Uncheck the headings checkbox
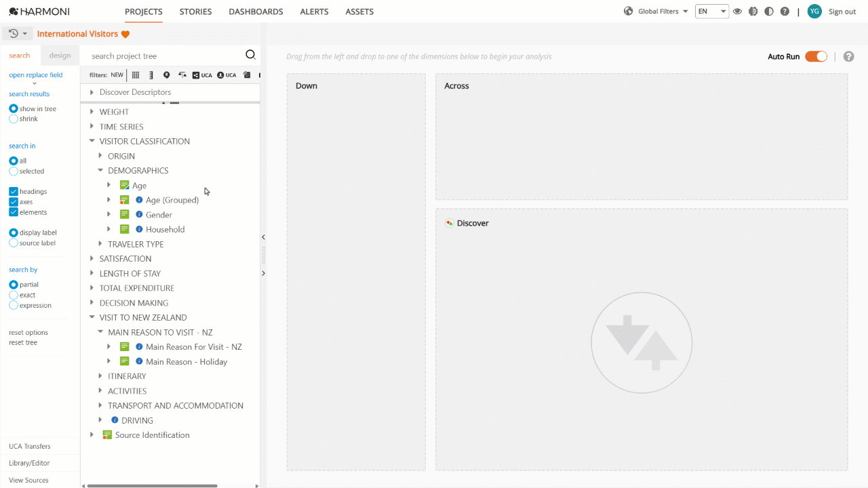Image resolution: width=868 pixels, height=488 pixels. [14, 192]
